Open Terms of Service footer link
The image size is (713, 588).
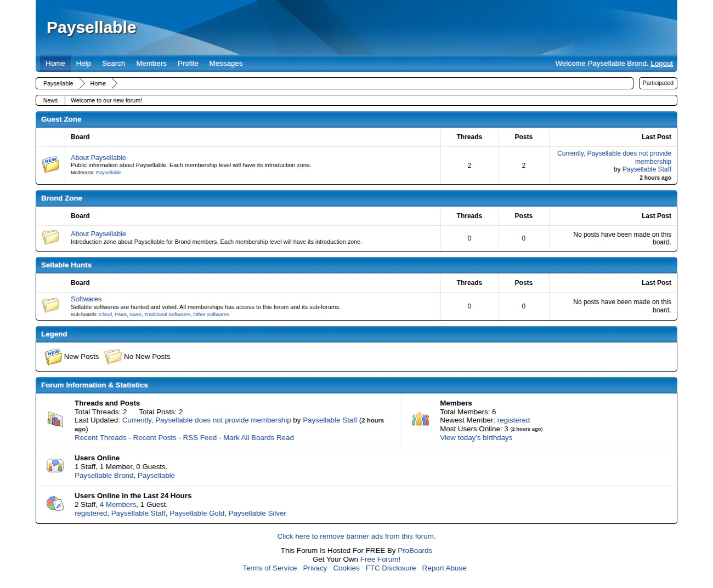click(x=270, y=568)
